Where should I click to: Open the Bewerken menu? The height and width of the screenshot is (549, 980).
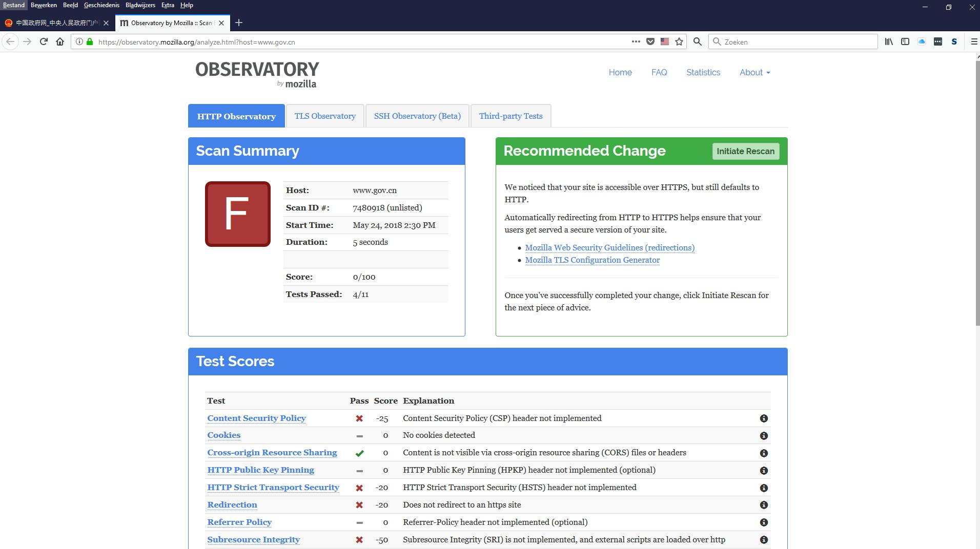tap(44, 5)
